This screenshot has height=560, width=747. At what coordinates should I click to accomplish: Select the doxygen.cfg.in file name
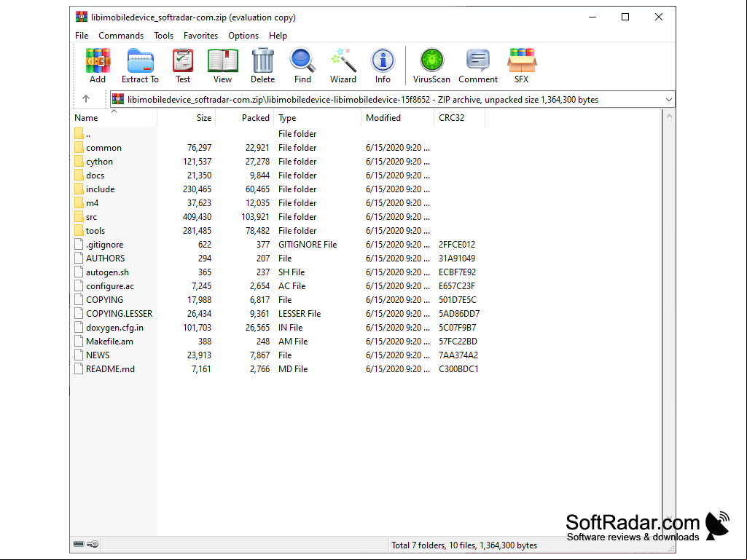(x=114, y=327)
